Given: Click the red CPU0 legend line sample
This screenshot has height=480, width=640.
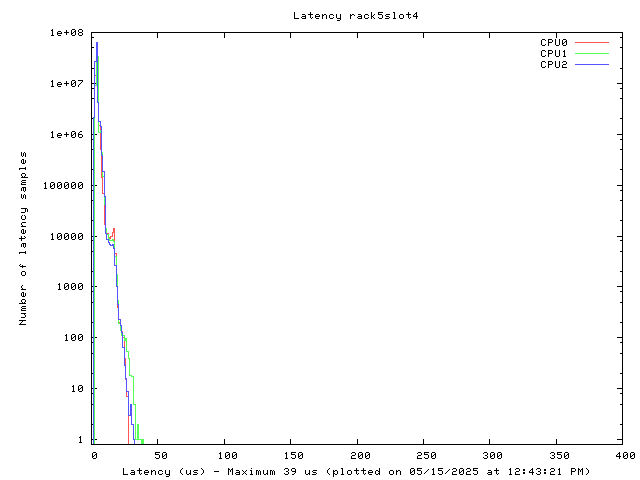Looking at the screenshot, I should pos(592,42).
